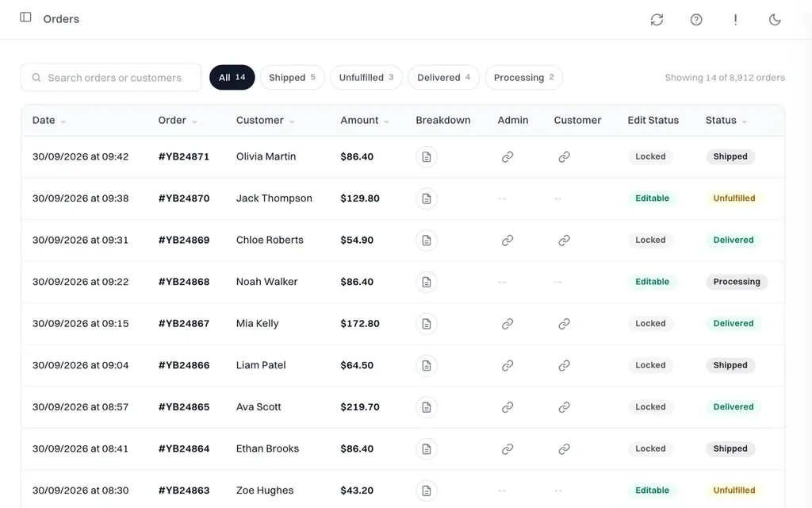
Task: Open customer link for order #YB24867
Action: [564, 324]
